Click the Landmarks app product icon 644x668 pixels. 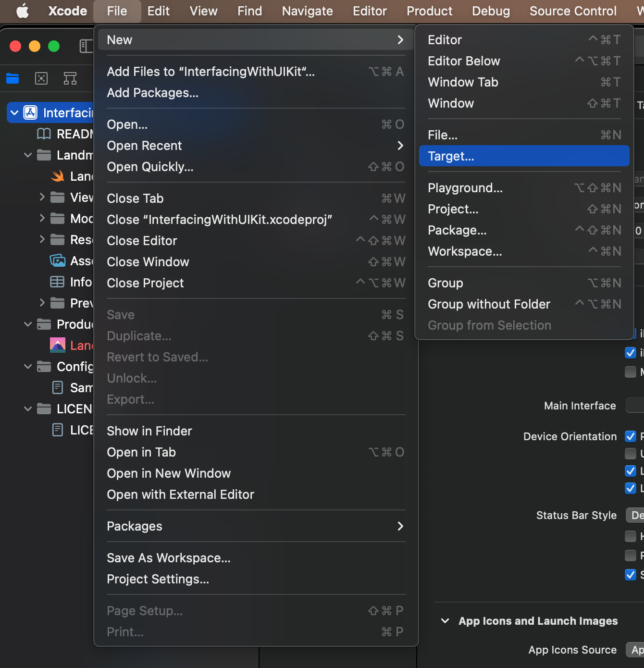(58, 345)
